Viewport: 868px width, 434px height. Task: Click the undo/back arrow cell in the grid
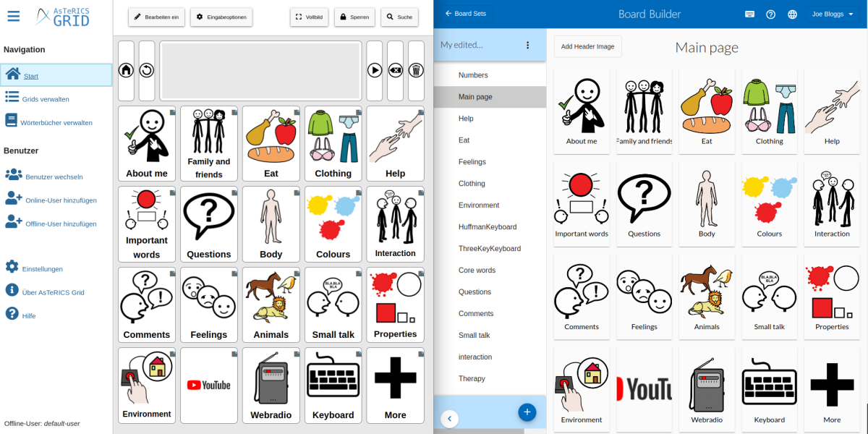pyautogui.click(x=147, y=70)
